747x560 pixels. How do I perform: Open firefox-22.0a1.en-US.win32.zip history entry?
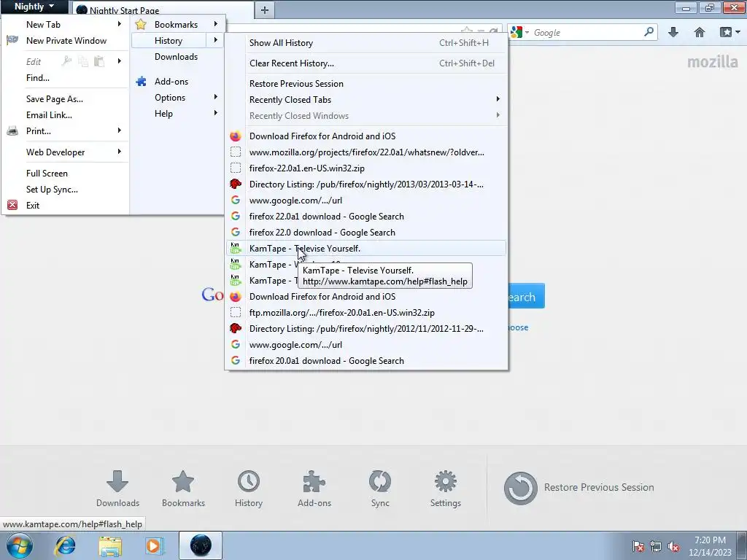click(x=366, y=168)
